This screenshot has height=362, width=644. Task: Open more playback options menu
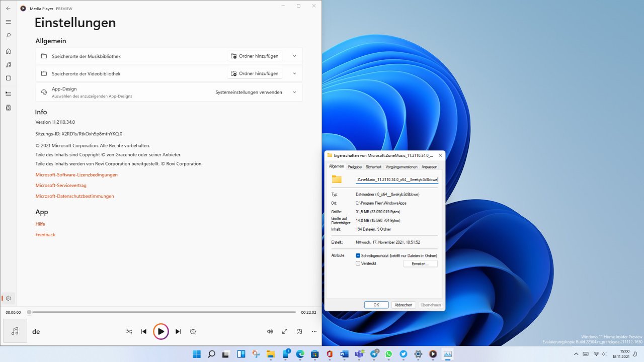tap(314, 331)
